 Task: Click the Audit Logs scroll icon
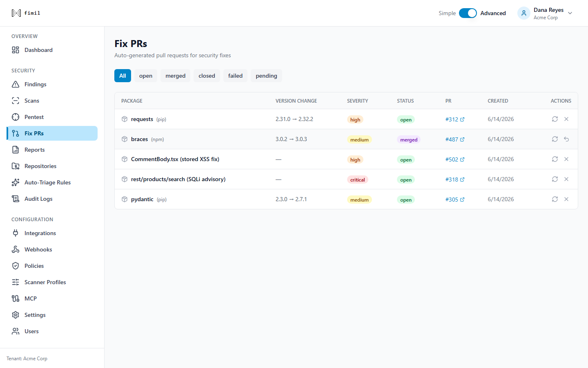16,199
